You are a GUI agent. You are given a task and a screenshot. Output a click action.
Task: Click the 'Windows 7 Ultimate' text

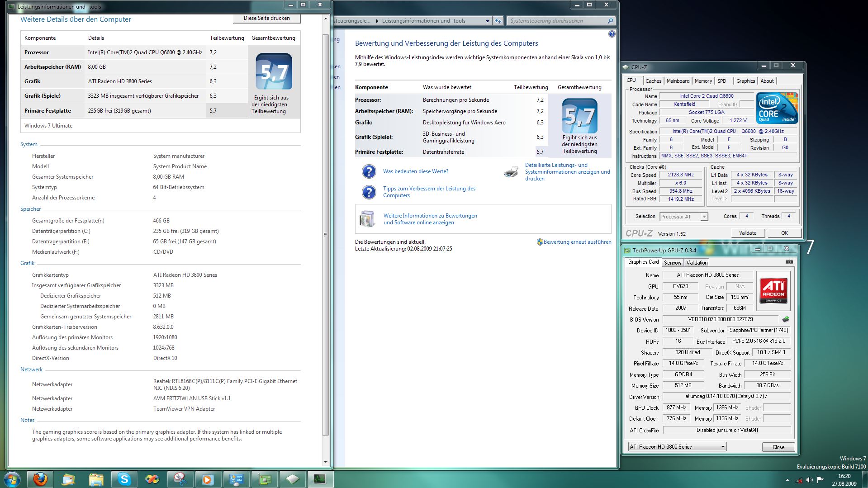[48, 126]
